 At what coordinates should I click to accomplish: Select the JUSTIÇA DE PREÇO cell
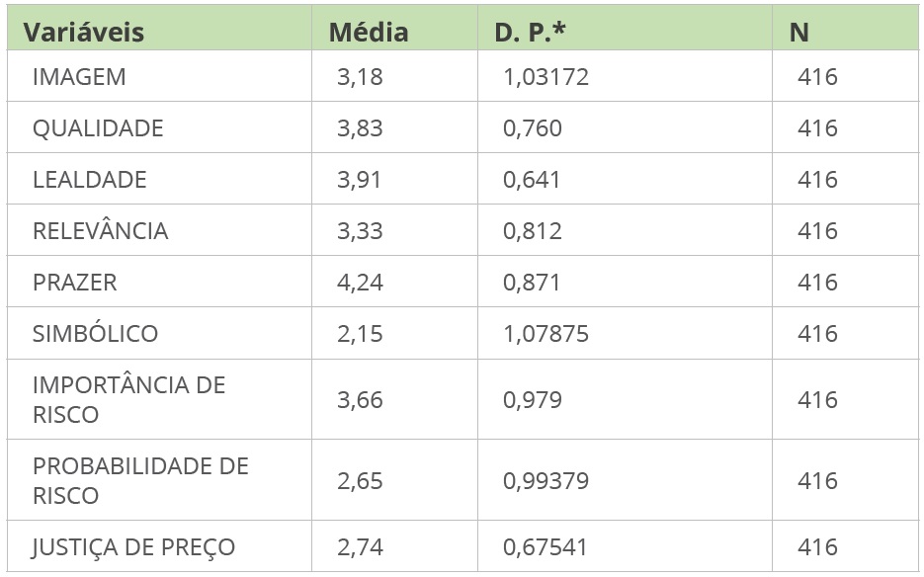(133, 547)
